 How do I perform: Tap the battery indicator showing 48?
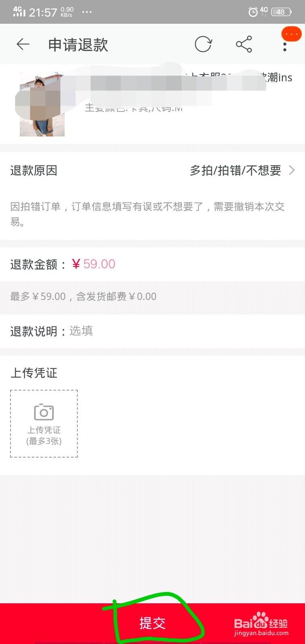click(x=282, y=12)
